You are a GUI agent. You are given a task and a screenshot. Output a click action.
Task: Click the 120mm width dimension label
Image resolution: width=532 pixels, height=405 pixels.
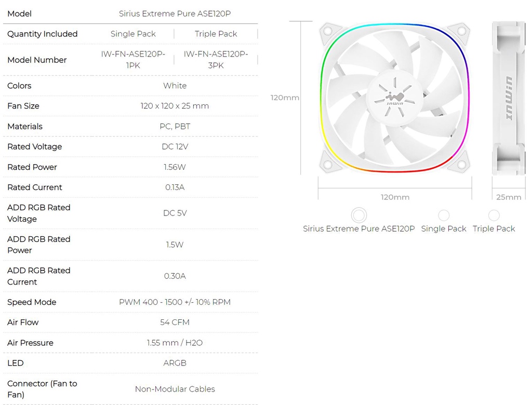(x=395, y=197)
